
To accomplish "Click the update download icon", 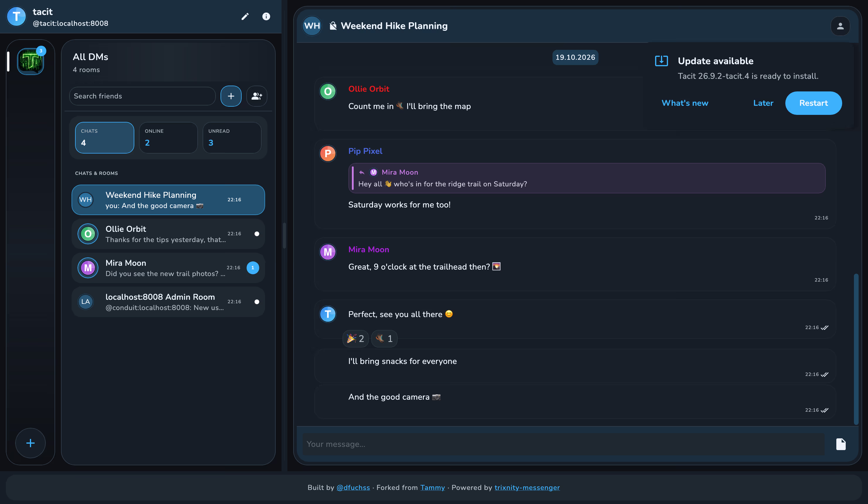I will 661,61.
